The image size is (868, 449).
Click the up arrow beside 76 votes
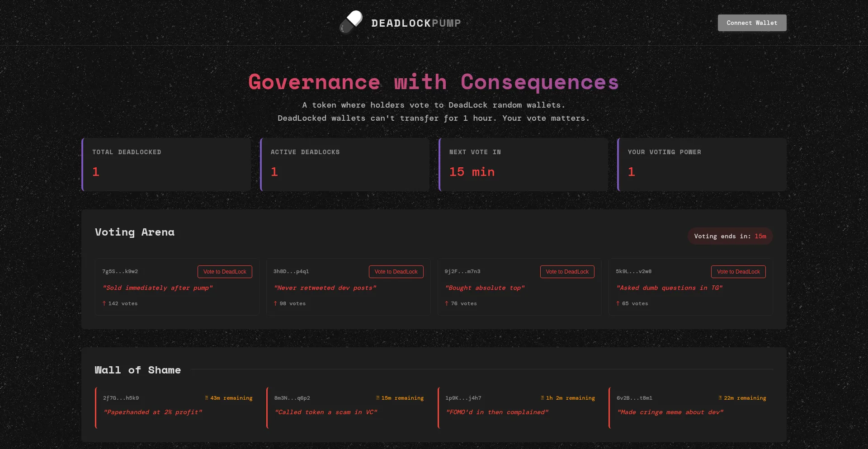click(x=447, y=303)
